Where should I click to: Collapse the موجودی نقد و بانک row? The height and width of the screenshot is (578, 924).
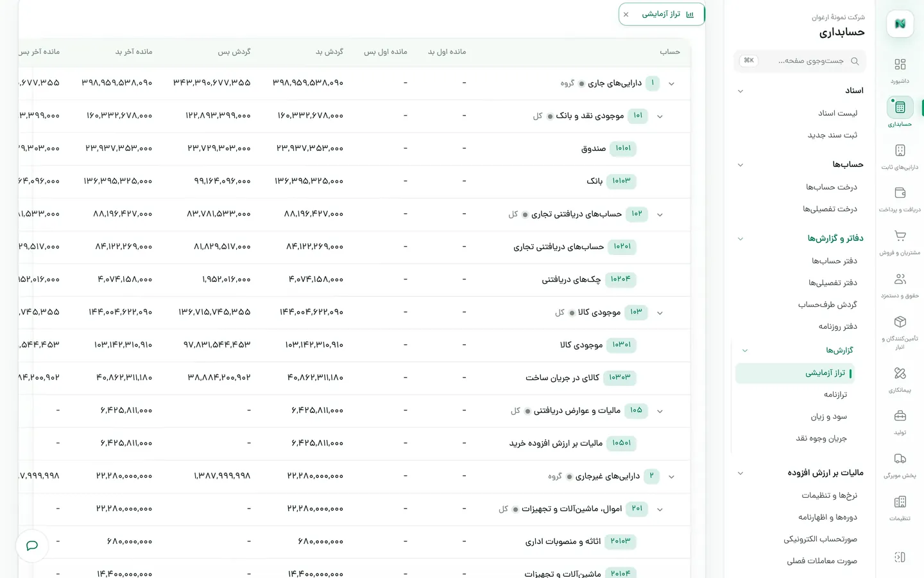point(660,117)
